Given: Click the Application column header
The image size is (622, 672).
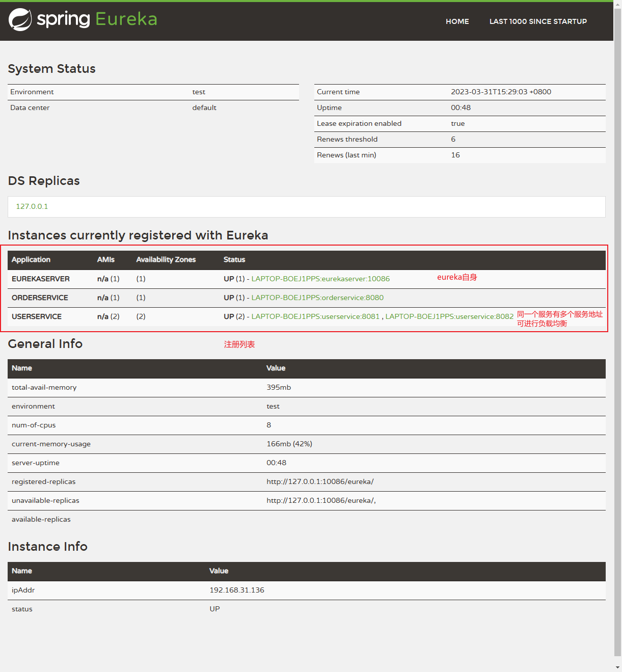Looking at the screenshot, I should point(31,259).
